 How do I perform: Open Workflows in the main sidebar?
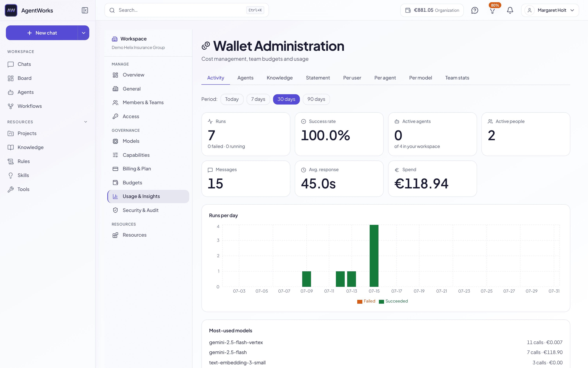tap(48, 106)
